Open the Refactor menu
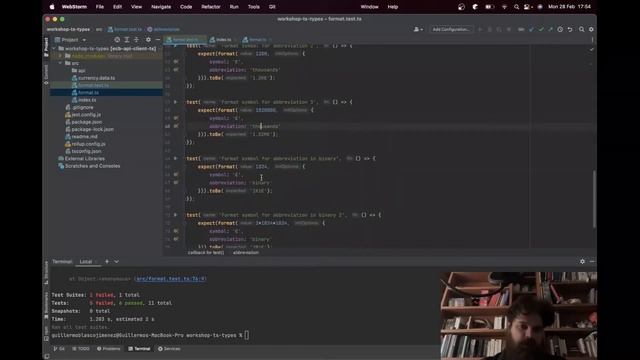640x360 pixels. 211,7
